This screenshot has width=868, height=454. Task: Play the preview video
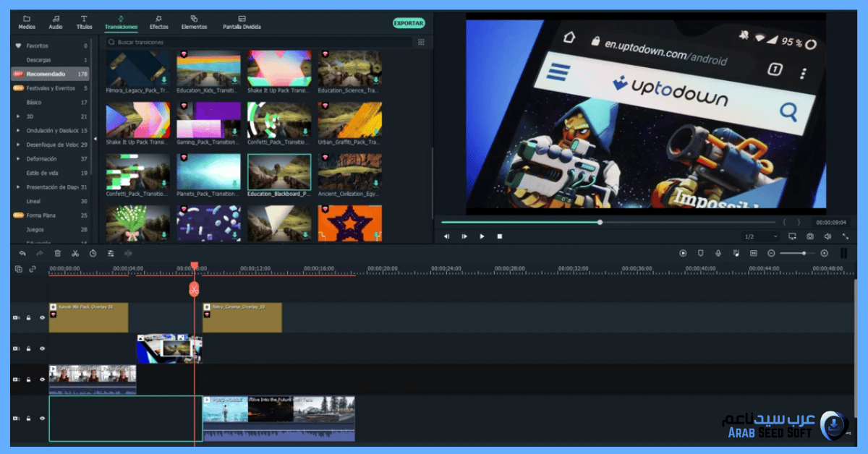pos(482,236)
